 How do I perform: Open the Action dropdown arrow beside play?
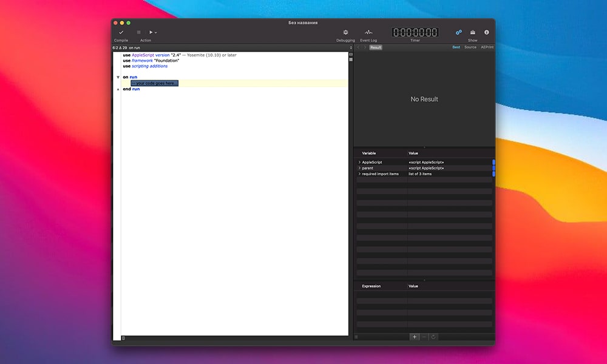[156, 32]
